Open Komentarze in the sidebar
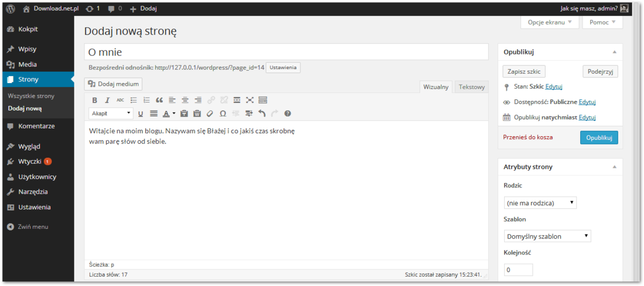The image size is (644, 286). pyautogui.click(x=37, y=126)
